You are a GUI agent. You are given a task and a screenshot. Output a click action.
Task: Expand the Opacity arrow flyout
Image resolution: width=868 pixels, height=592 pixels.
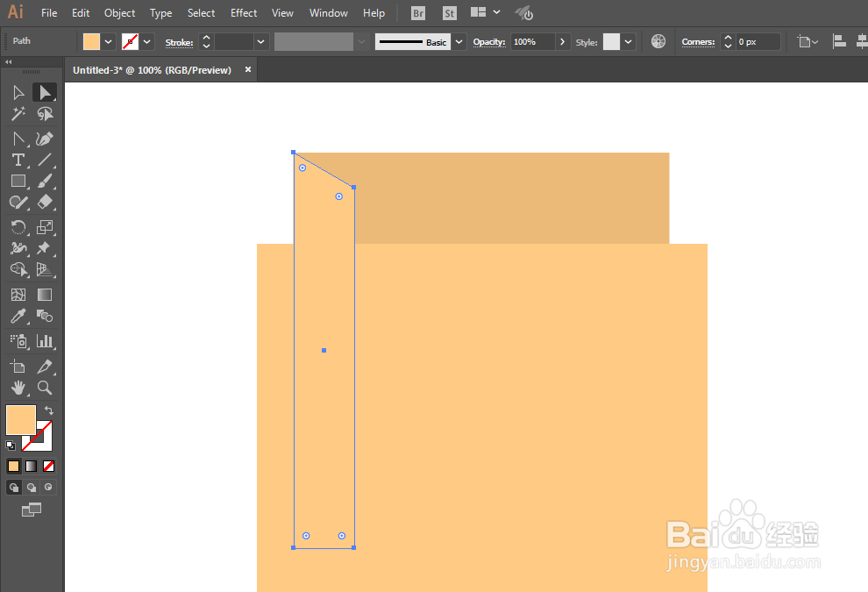pos(562,41)
